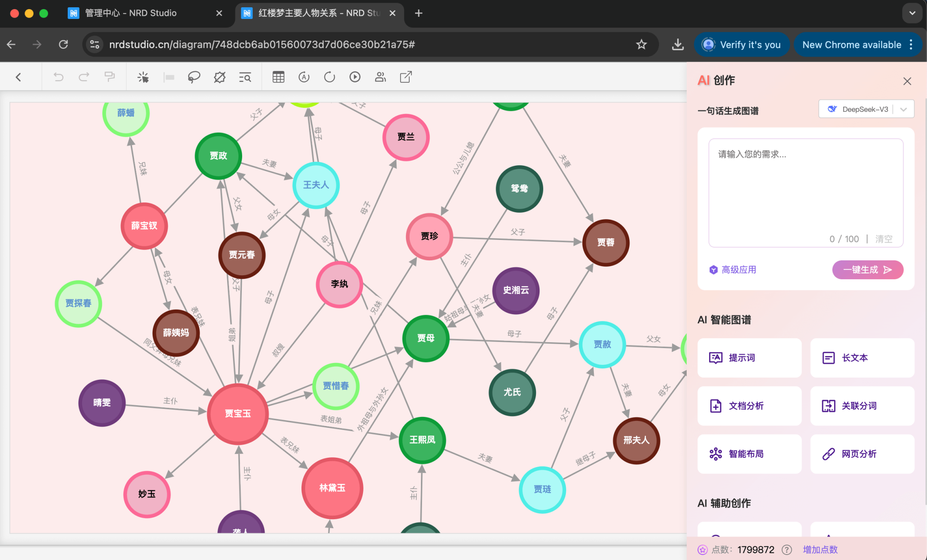The height and width of the screenshot is (560, 927).
Task: Click the play presentation icon
Action: pyautogui.click(x=355, y=77)
